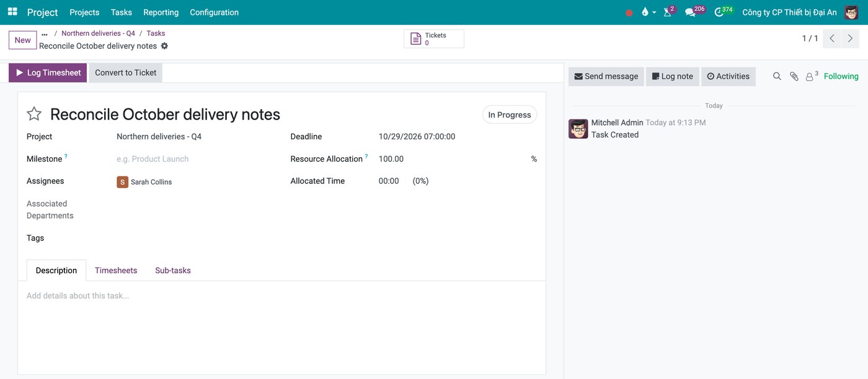Viewport: 868px width, 379px height.
Task: Expand the breadcrumb ellipsis
Action: coord(45,34)
